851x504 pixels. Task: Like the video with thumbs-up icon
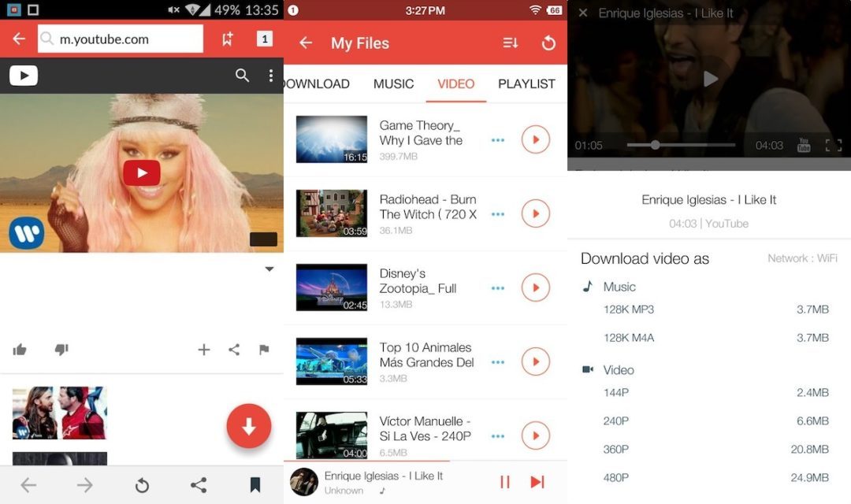(x=20, y=350)
